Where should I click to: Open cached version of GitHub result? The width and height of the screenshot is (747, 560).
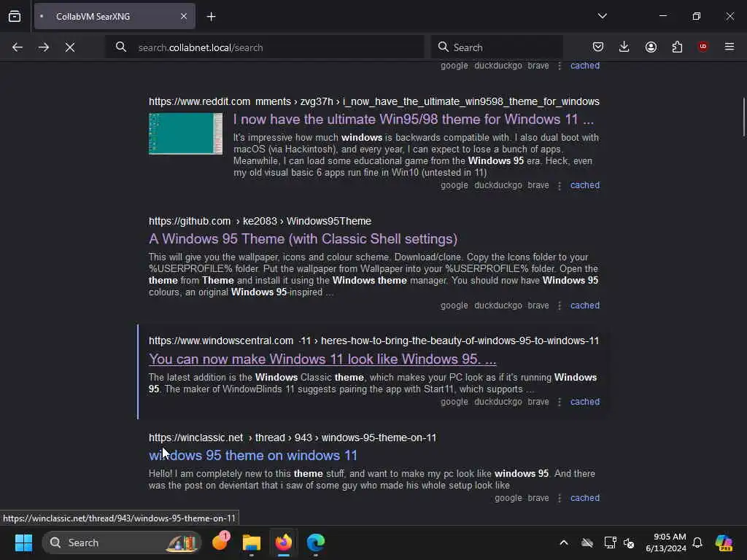pyautogui.click(x=585, y=306)
